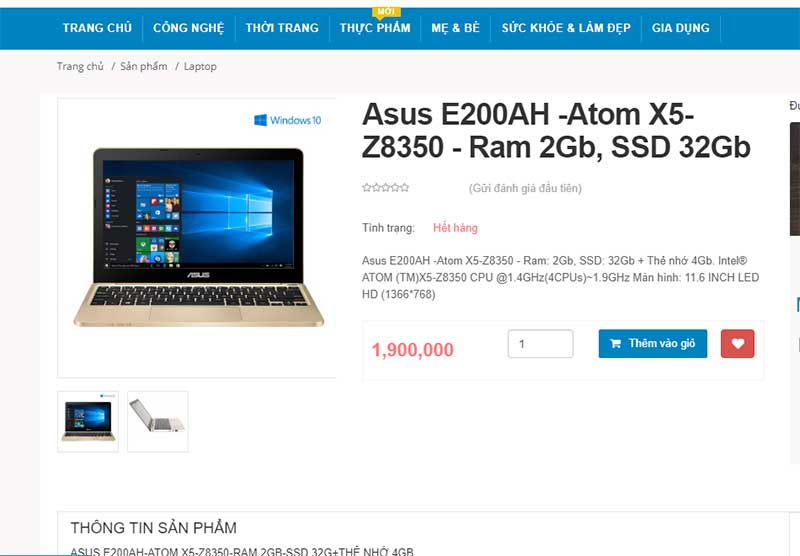Open SỨC KHỎE & LÀM ĐẸP category
This screenshot has height=556, width=800.
566,28
